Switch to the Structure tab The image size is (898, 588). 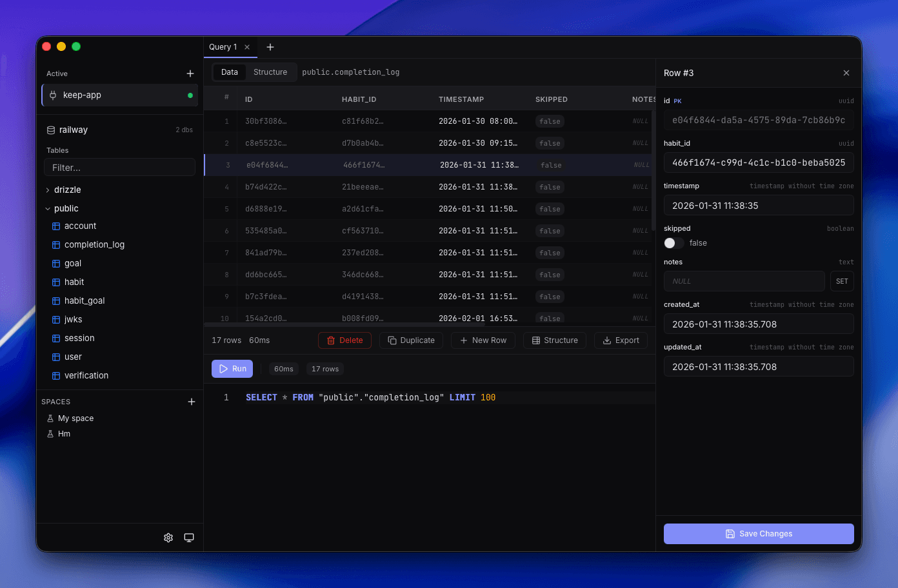pyautogui.click(x=270, y=72)
